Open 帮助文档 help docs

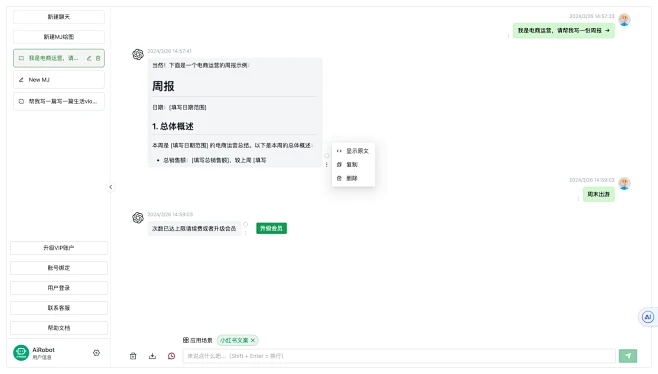[x=59, y=328]
